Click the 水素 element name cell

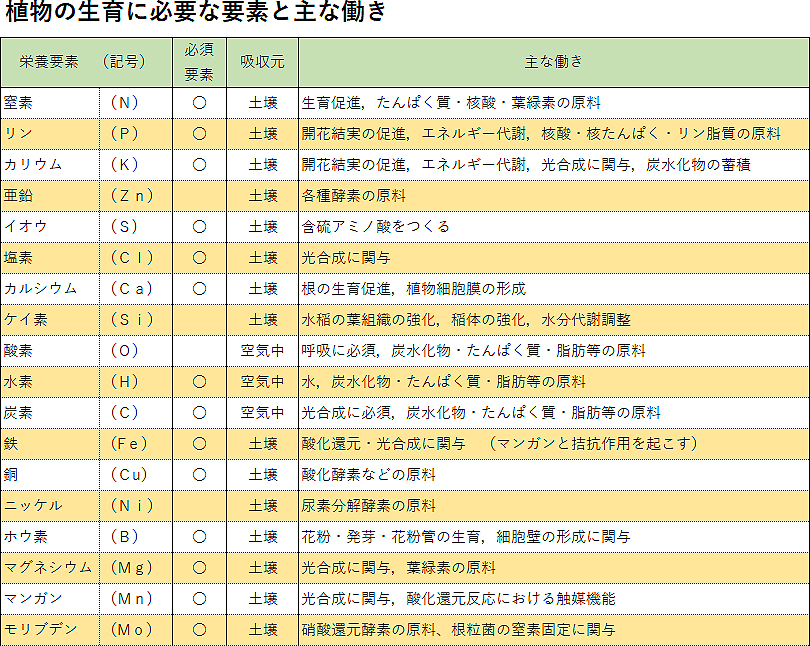click(50, 382)
